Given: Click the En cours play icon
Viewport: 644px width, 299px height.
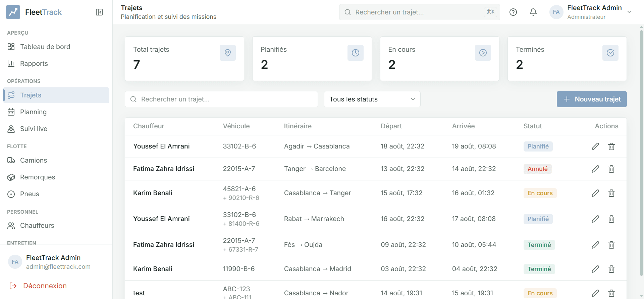Looking at the screenshot, I should click(483, 53).
